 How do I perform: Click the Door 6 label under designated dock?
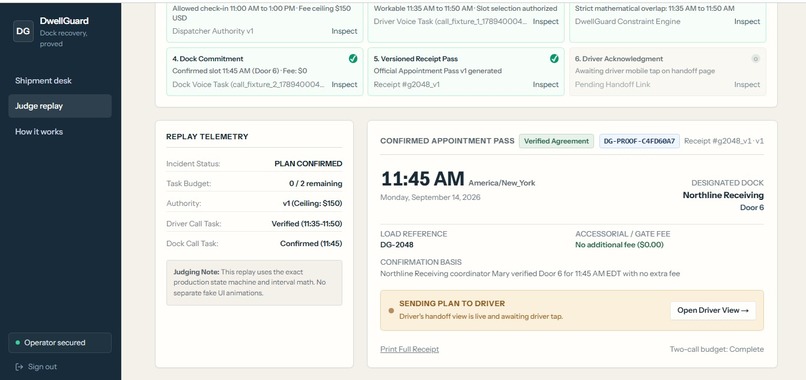[752, 207]
